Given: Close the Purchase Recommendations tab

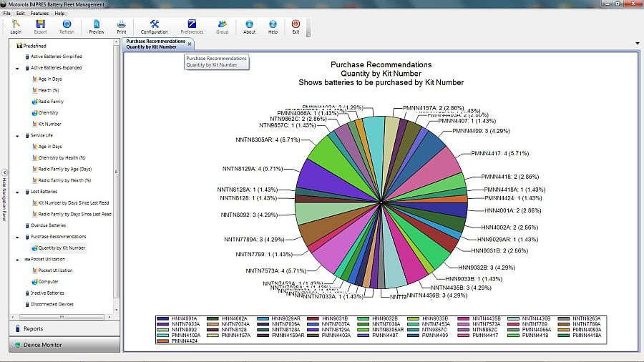Looking at the screenshot, I should pos(190,44).
